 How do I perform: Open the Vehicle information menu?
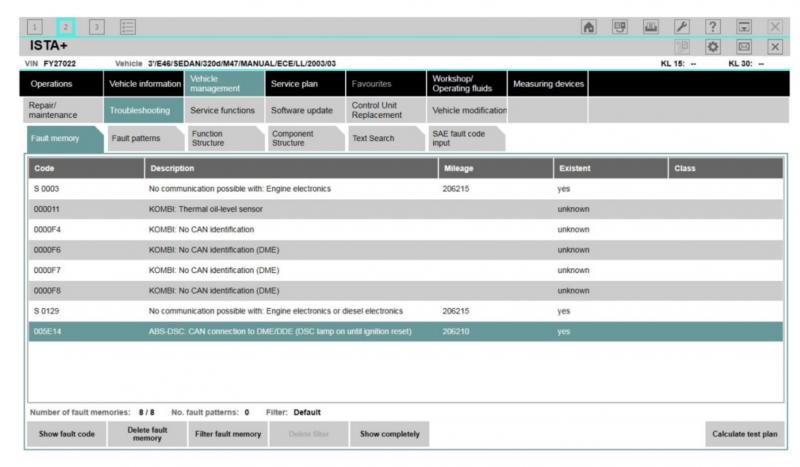coord(144,84)
